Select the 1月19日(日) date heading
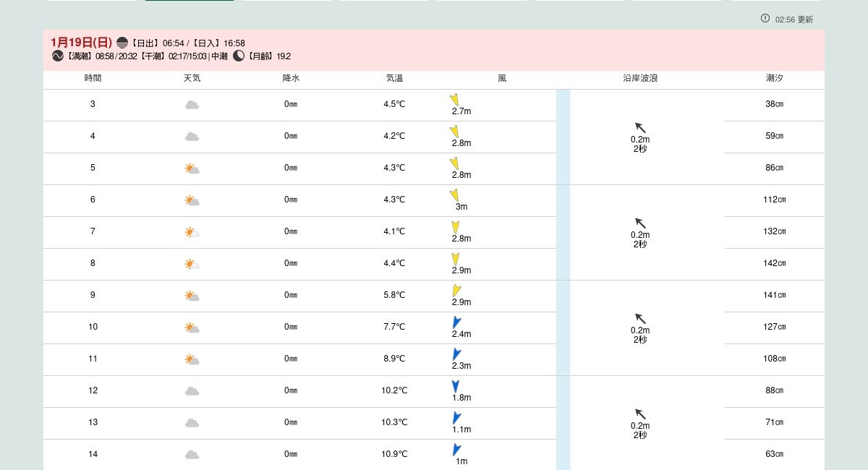This screenshot has width=868, height=470. pos(81,43)
